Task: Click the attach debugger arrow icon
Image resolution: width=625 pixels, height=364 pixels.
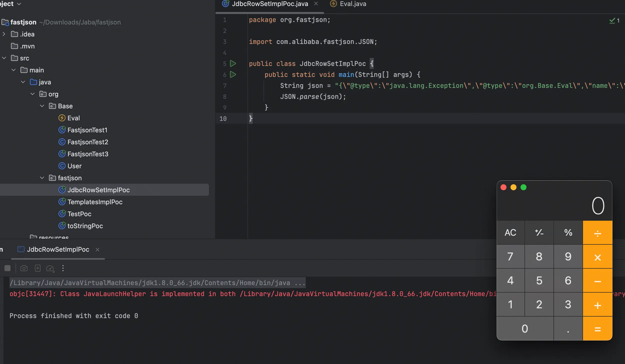Action: tap(37, 268)
